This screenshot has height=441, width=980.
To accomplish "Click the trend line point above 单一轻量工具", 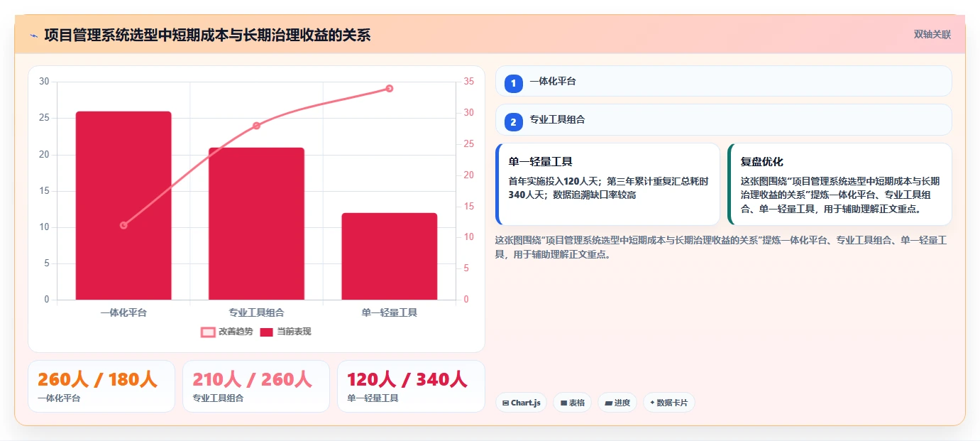I will (x=389, y=88).
